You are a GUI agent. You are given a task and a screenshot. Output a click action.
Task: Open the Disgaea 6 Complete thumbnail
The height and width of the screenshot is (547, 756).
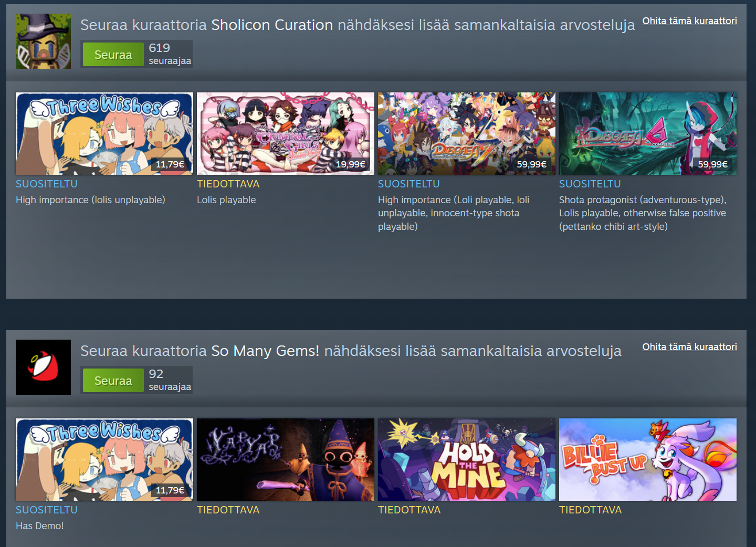click(648, 133)
